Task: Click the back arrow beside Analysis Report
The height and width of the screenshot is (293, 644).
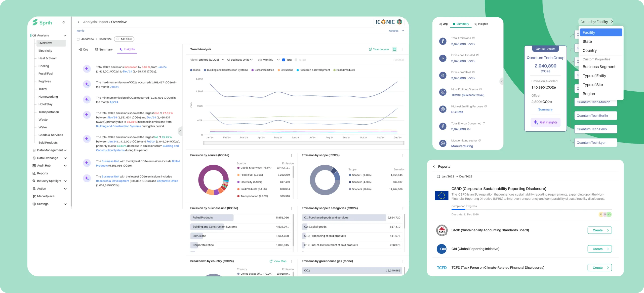Action: pyautogui.click(x=78, y=22)
